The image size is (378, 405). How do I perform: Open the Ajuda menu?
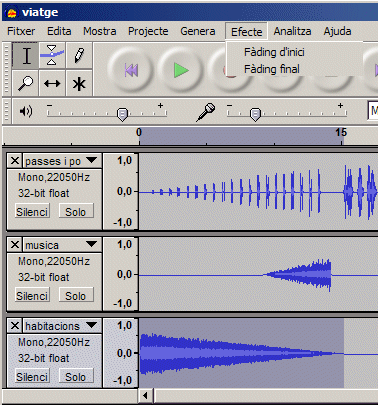[x=337, y=31]
